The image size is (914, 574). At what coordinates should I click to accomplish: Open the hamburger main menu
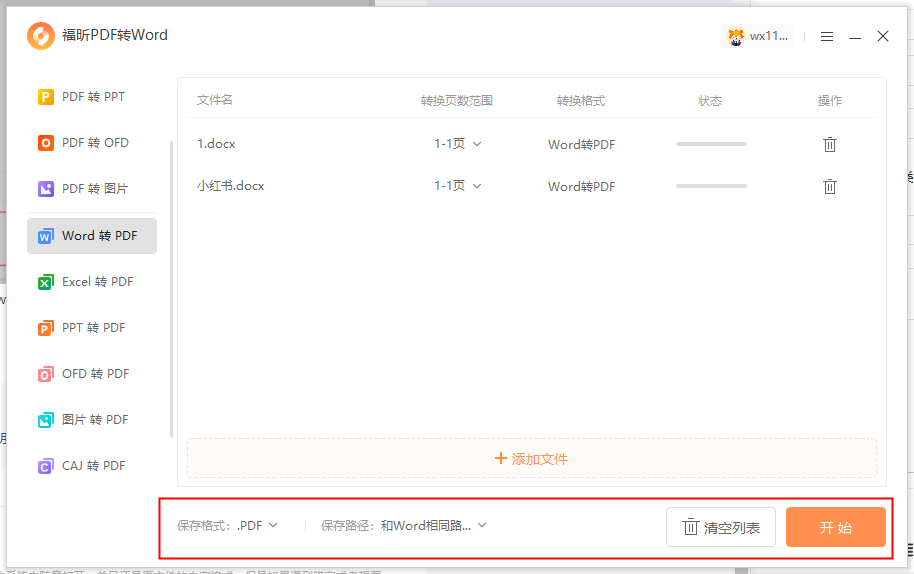(x=827, y=37)
